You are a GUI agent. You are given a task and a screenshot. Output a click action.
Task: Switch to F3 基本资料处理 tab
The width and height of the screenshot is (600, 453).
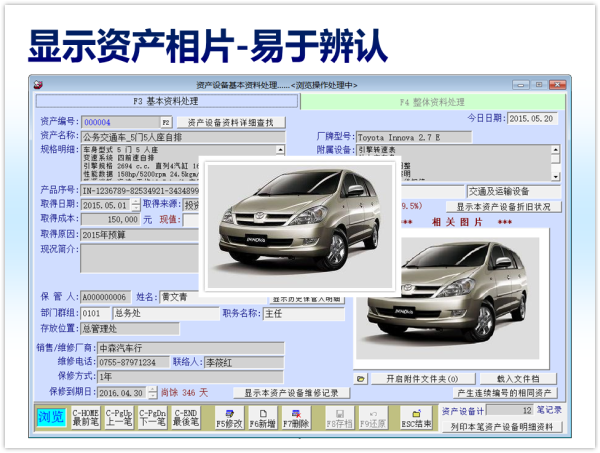pyautogui.click(x=166, y=101)
